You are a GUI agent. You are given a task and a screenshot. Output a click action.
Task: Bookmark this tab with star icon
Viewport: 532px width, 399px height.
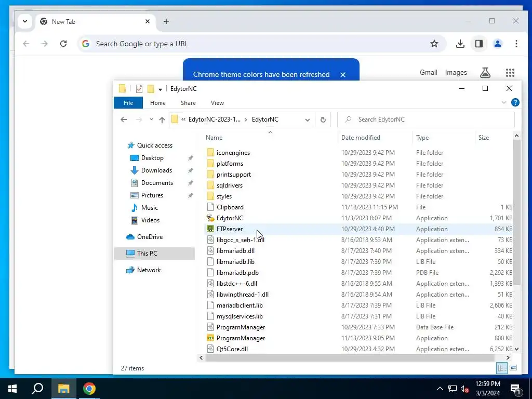[434, 44]
